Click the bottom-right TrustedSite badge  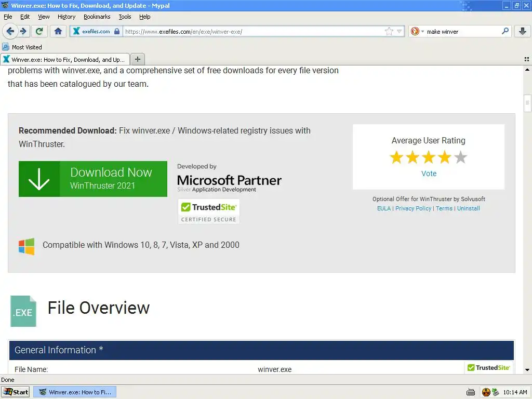[x=488, y=367]
